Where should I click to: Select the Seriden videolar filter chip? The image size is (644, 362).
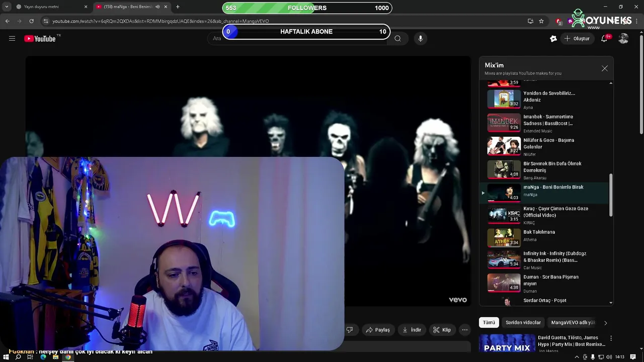[523, 322]
